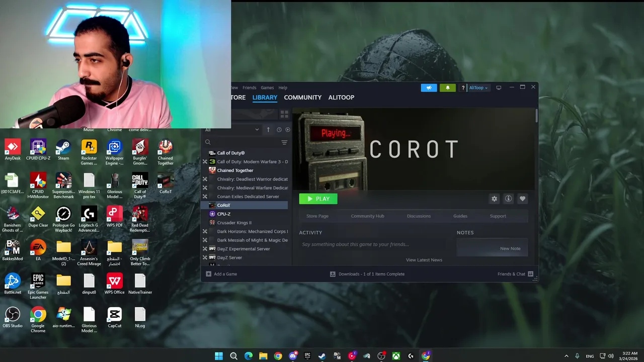Select the CapCut desktop icon
Image resolution: width=644 pixels, height=362 pixels.
point(114,318)
